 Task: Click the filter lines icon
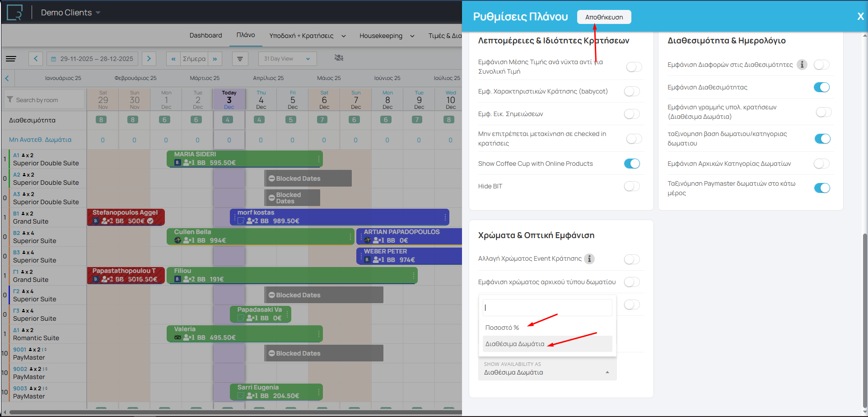click(x=240, y=59)
